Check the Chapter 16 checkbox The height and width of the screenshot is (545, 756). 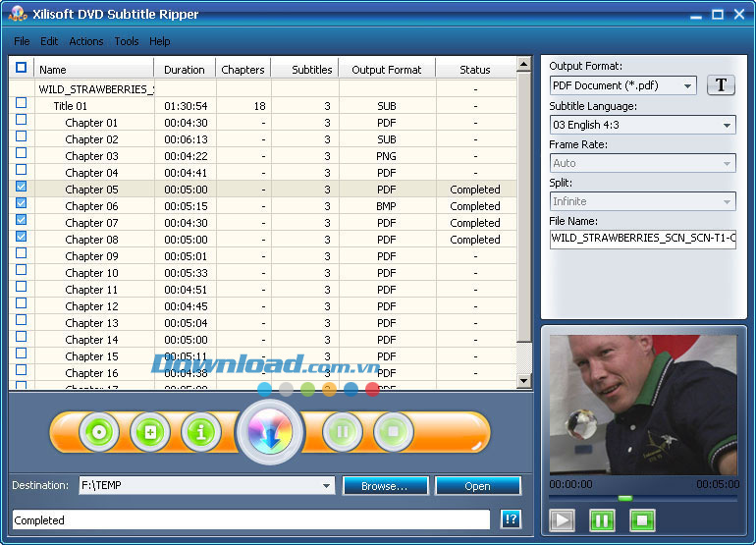click(x=22, y=369)
